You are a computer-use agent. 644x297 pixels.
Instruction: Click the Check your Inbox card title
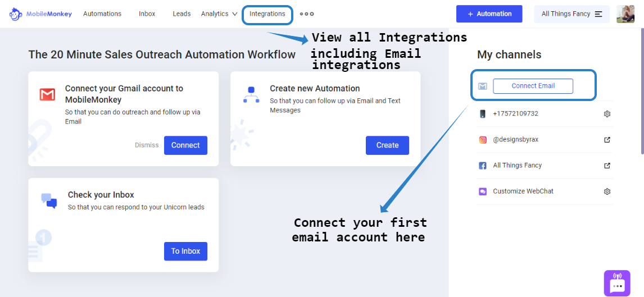[101, 195]
